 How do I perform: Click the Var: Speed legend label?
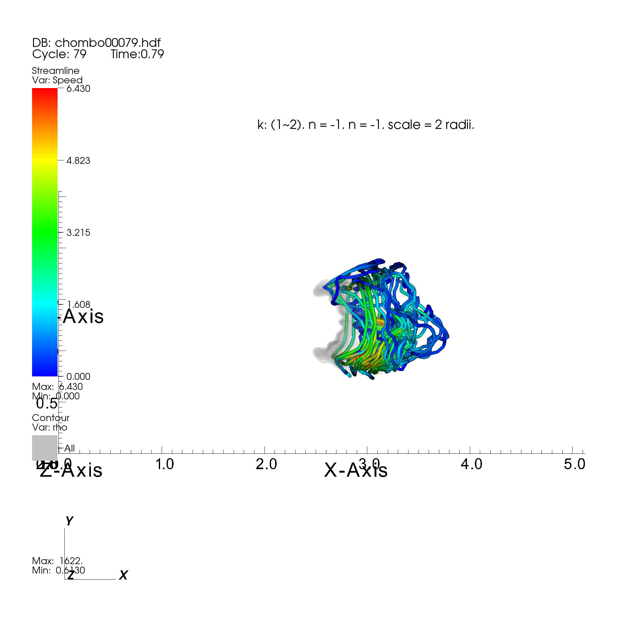[57, 80]
